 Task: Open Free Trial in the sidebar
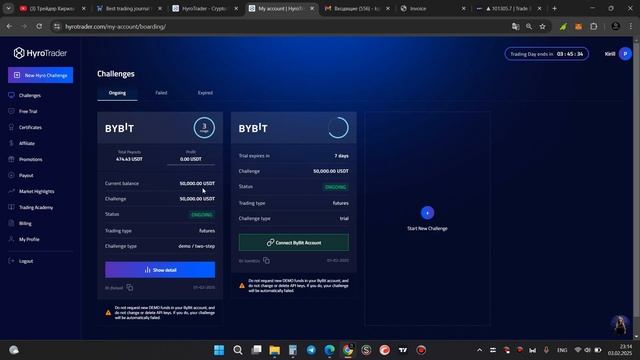[x=28, y=111]
